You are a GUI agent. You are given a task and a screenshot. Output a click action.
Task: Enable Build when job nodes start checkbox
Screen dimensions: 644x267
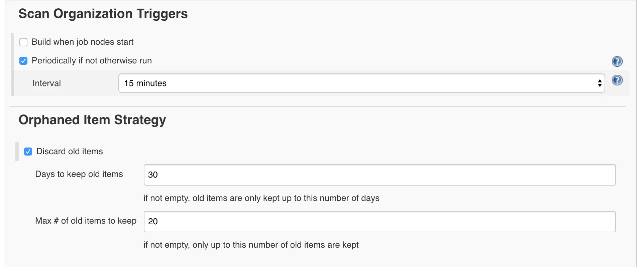pyautogui.click(x=23, y=42)
